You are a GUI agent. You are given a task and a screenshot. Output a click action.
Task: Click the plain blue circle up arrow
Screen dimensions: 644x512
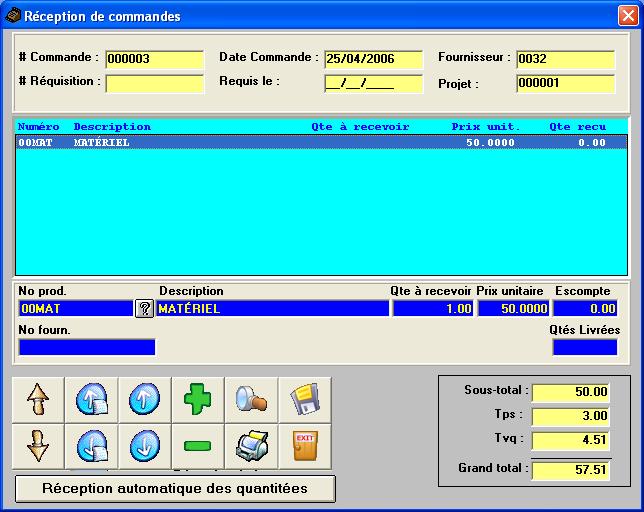tap(144, 400)
